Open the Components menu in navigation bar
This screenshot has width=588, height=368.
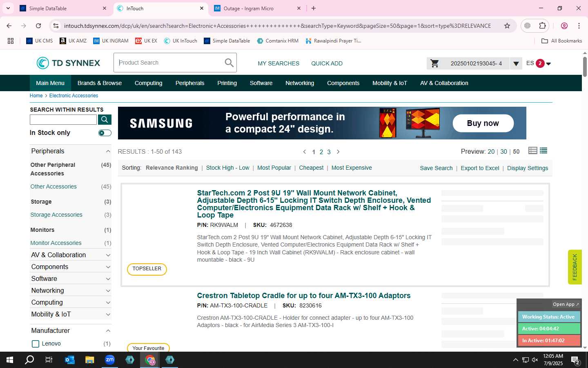coord(343,83)
